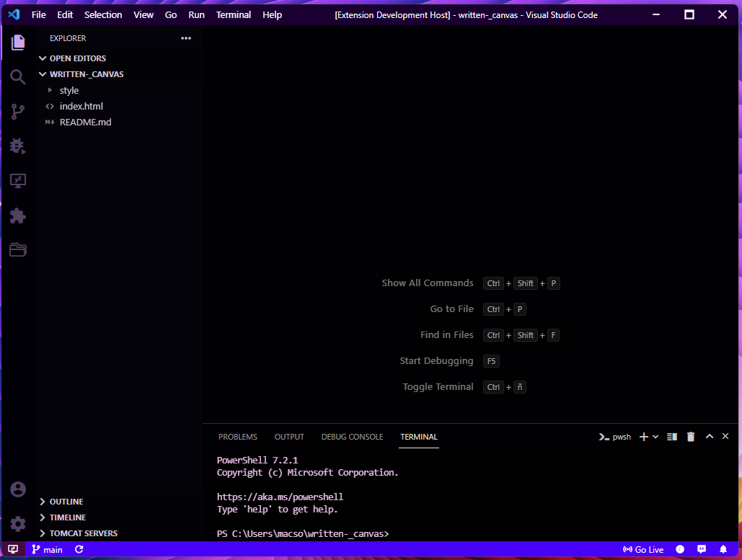Viewport: 742px width, 560px height.
Task: Start the Go Live server
Action: tap(642, 549)
